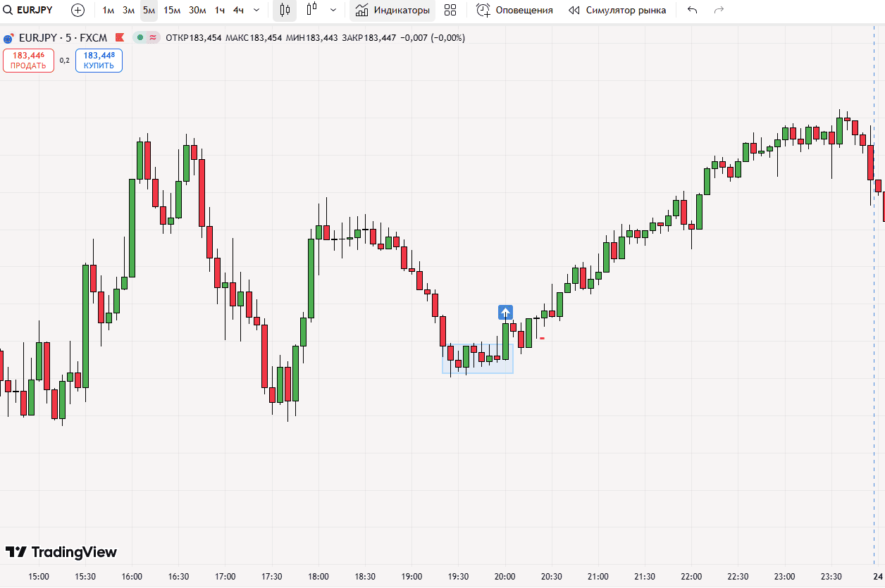Open the indicator templates grid icon
885x588 pixels.
pyautogui.click(x=450, y=10)
